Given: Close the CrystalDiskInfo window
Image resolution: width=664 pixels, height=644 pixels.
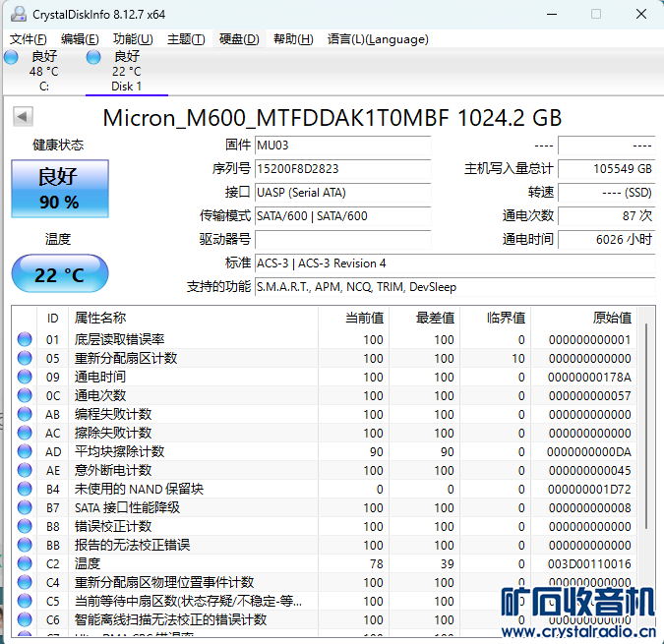Looking at the screenshot, I should (641, 15).
